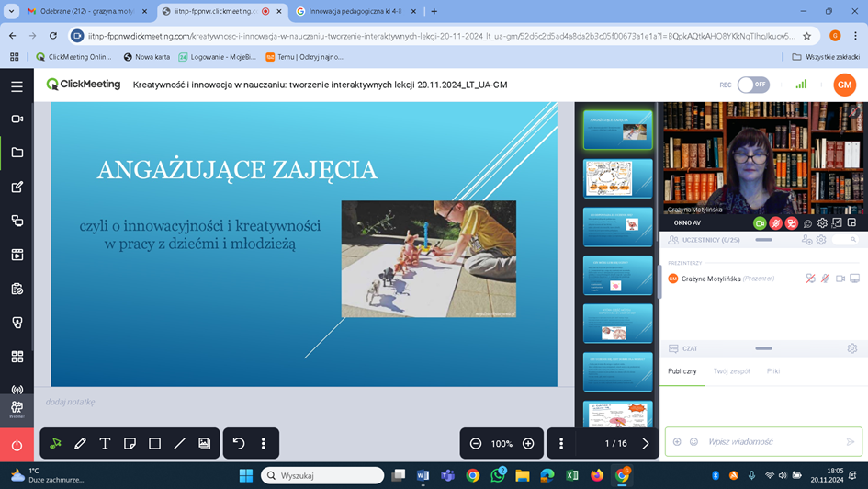Open the presentation files folder icon
Viewport: 868px width, 489px height.
click(17, 153)
